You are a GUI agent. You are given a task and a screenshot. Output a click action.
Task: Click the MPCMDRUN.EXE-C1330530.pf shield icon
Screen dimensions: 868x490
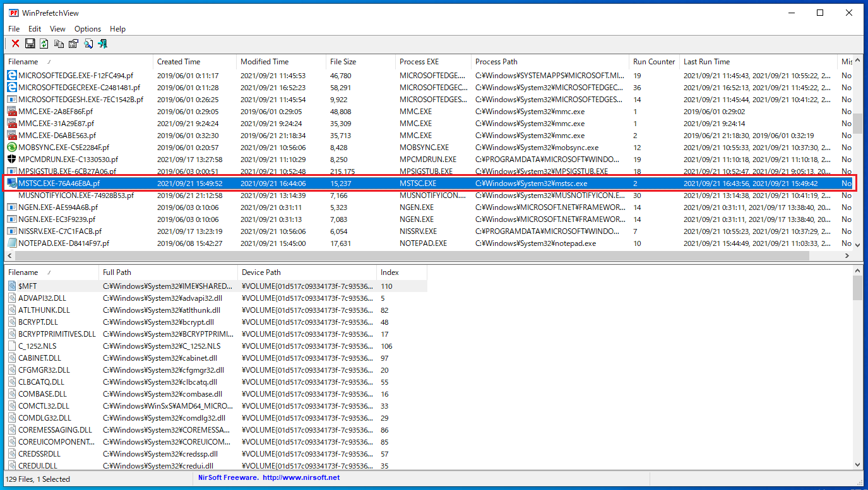[11, 160]
